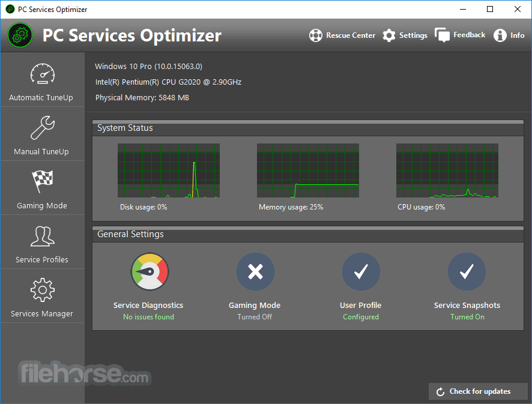The height and width of the screenshot is (404, 532).
Task: Minimize the PC Services Optimizer window
Action: [463, 9]
